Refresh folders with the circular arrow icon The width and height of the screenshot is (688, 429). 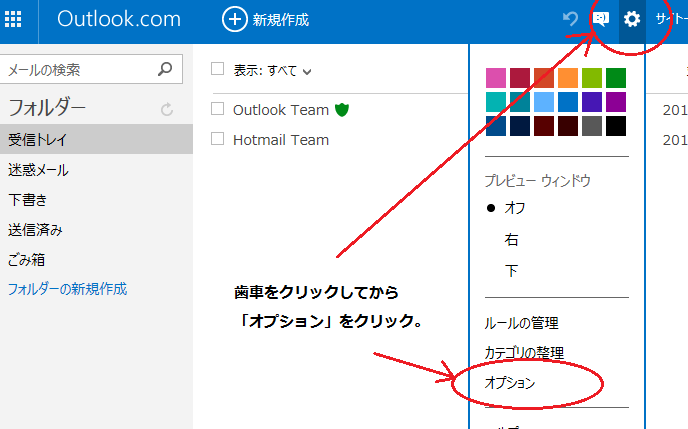167,109
